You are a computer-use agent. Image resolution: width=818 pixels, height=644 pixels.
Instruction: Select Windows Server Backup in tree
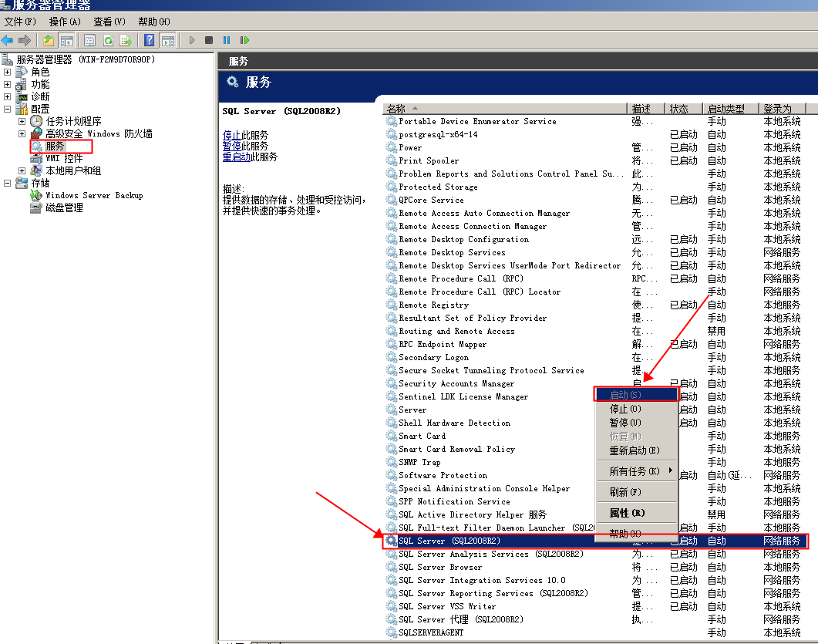pyautogui.click(x=94, y=196)
